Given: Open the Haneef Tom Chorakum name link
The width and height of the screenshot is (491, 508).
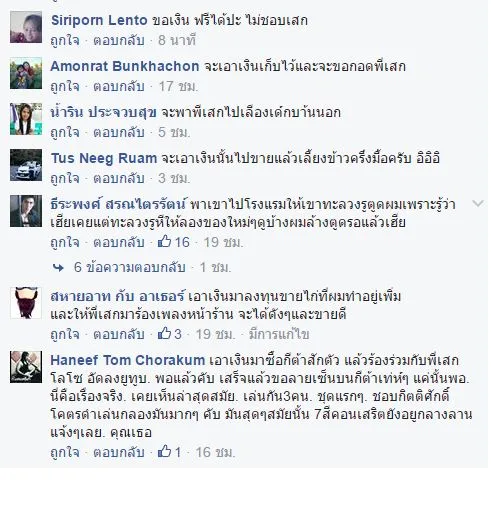Looking at the screenshot, I should [128, 360].
